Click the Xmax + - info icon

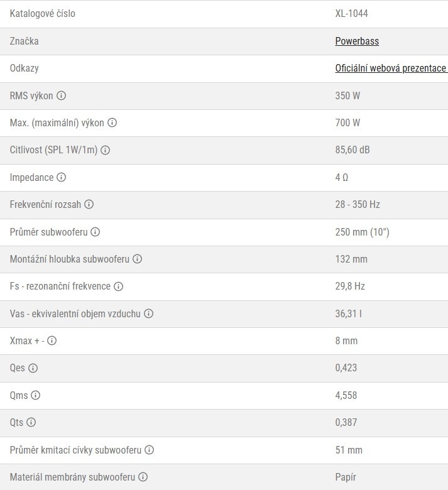point(52,340)
